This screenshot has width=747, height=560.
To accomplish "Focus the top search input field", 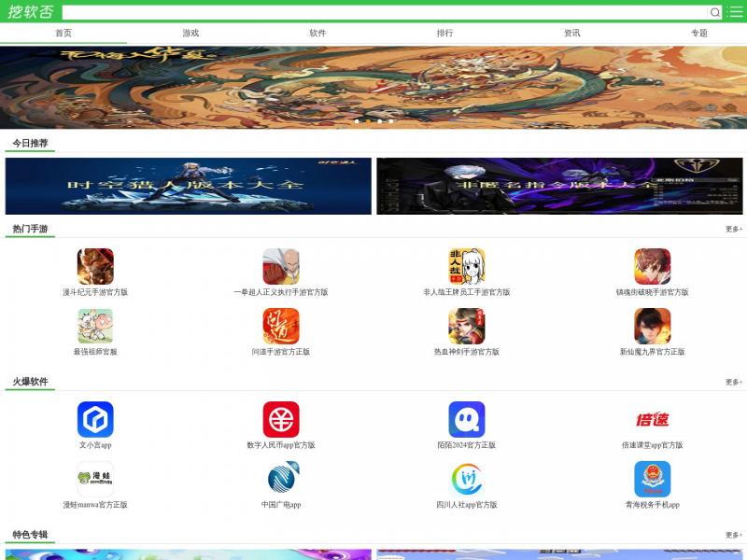I will 385,12.
